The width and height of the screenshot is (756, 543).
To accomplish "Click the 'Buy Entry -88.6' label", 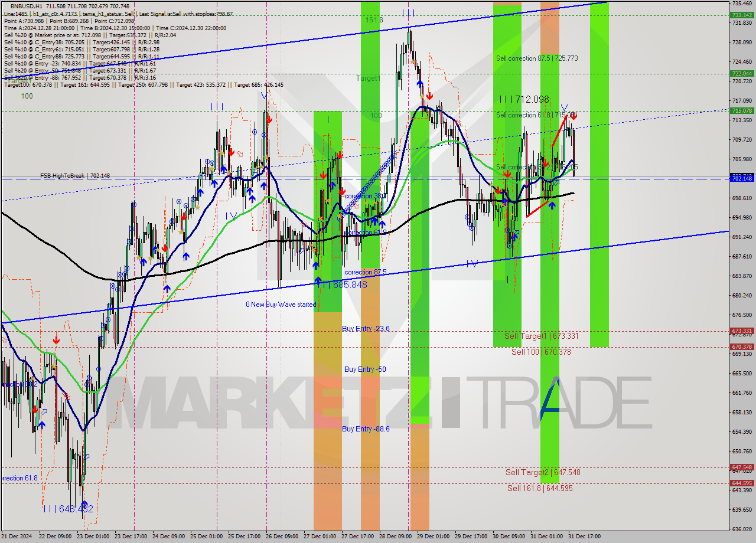I will click(366, 429).
